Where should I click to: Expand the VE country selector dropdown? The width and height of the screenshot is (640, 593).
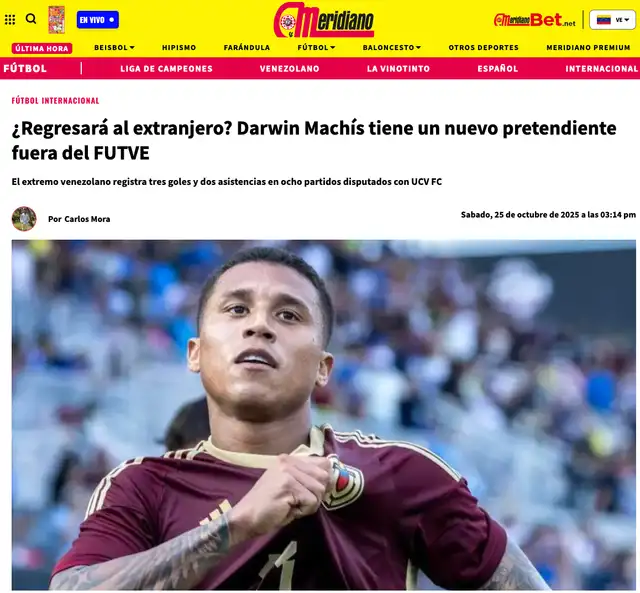[x=612, y=20]
